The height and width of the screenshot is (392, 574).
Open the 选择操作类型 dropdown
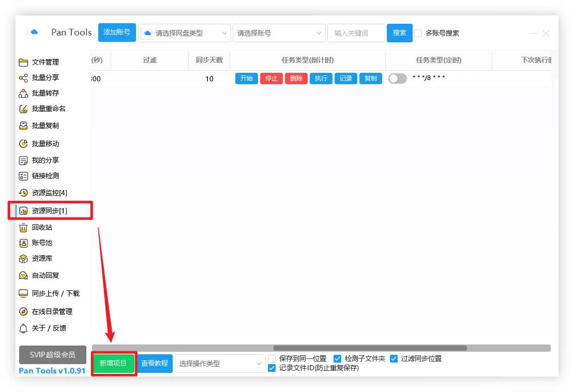point(220,364)
